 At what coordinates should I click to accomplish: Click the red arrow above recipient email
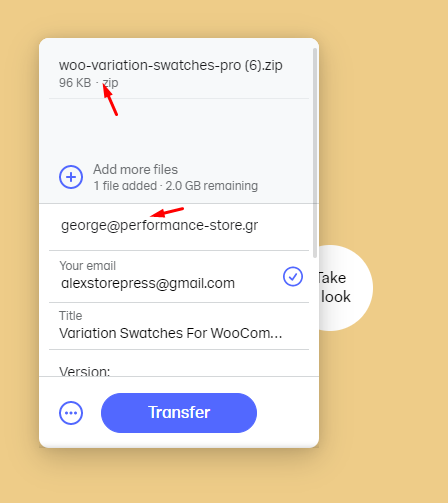167,212
